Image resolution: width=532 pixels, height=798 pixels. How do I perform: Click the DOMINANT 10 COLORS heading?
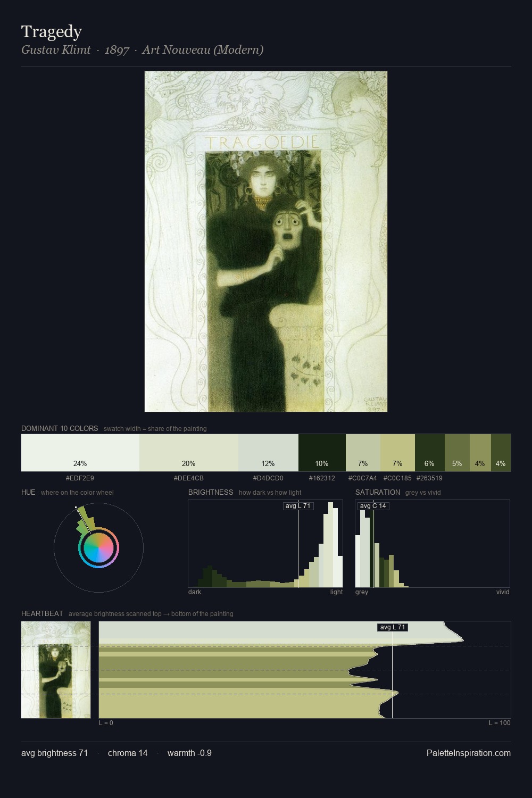(x=60, y=428)
